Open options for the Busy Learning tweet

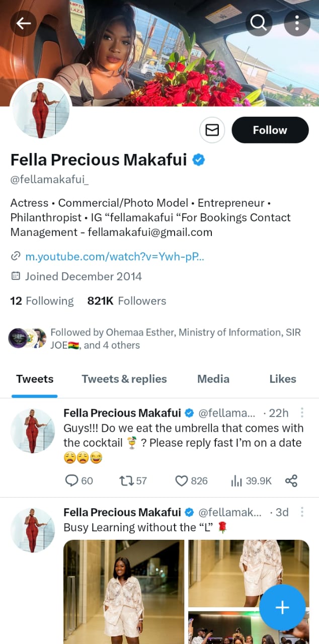pyautogui.click(x=302, y=512)
